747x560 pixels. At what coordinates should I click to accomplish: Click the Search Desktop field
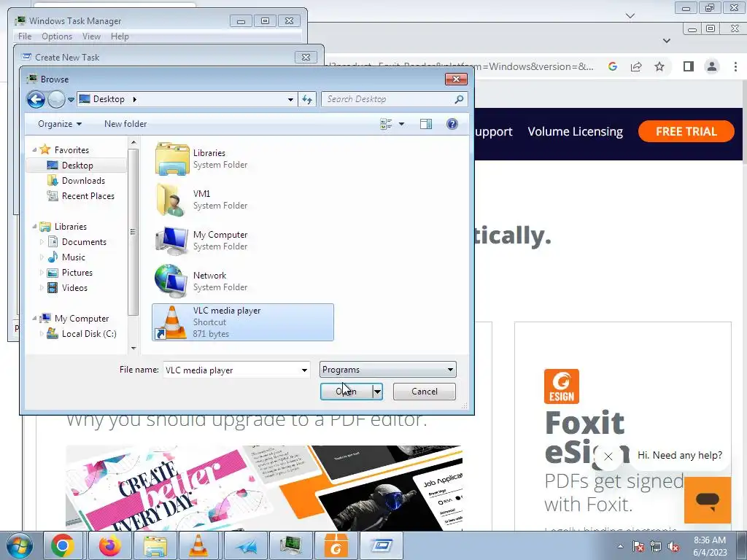[x=395, y=99]
